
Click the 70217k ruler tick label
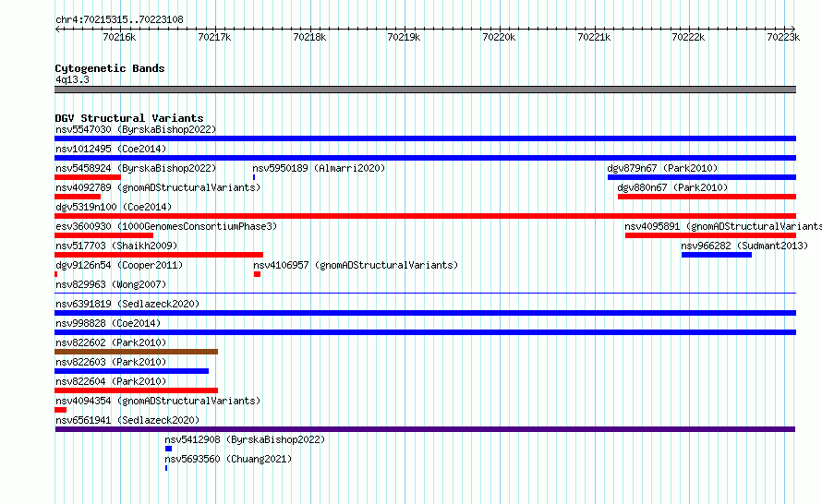[214, 37]
